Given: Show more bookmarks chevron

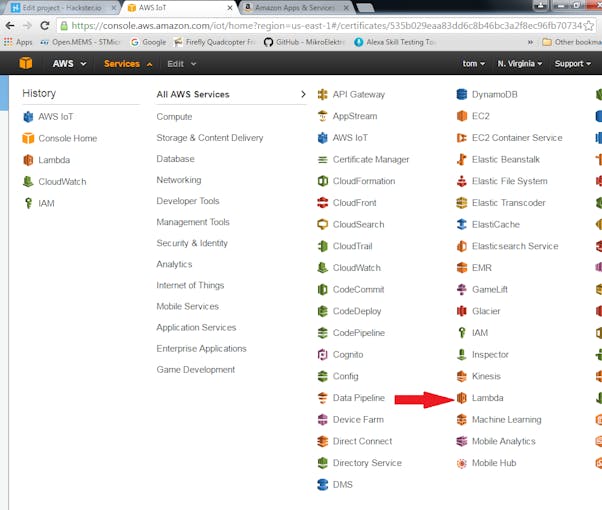Looking at the screenshot, I should pyautogui.click(x=530, y=42).
